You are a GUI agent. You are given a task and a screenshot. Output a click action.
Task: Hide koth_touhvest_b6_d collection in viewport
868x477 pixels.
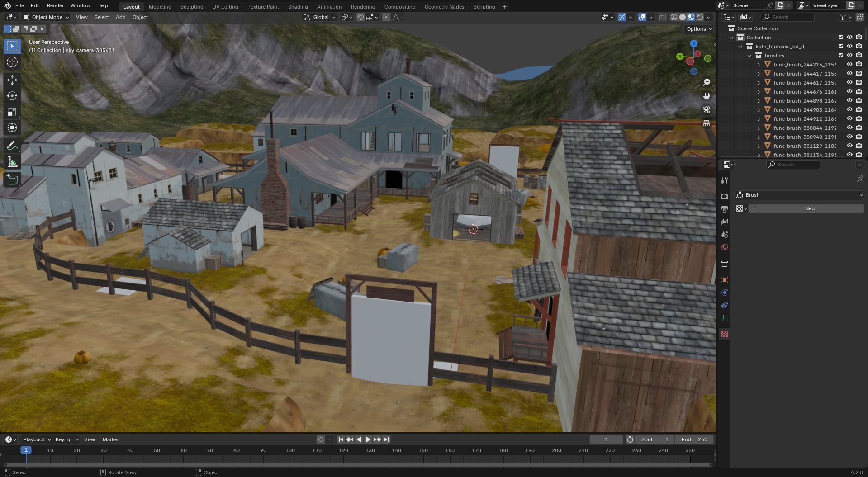tap(849, 46)
